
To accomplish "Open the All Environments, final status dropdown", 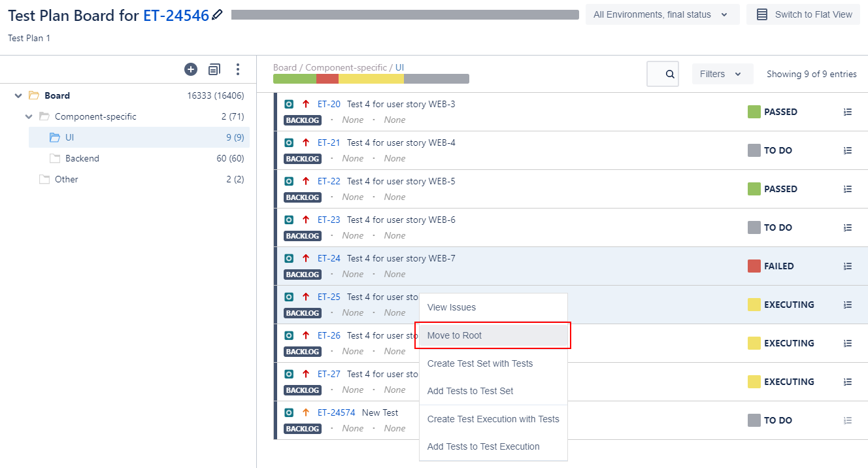I will tap(662, 14).
